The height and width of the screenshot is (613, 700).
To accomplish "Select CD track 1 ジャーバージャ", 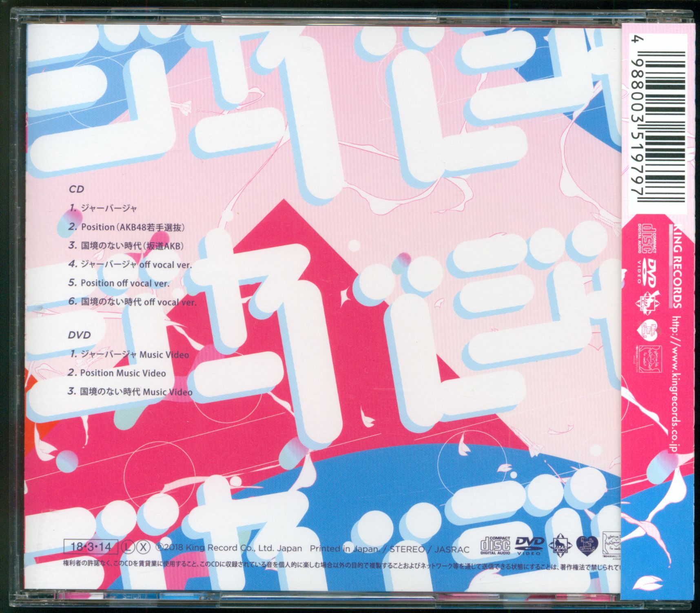I will click(x=103, y=208).
